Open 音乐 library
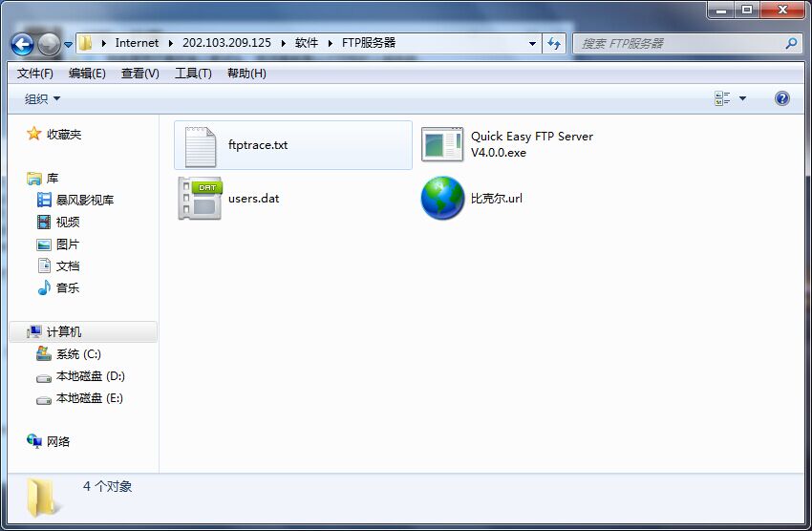The image size is (812, 531). click(x=67, y=287)
